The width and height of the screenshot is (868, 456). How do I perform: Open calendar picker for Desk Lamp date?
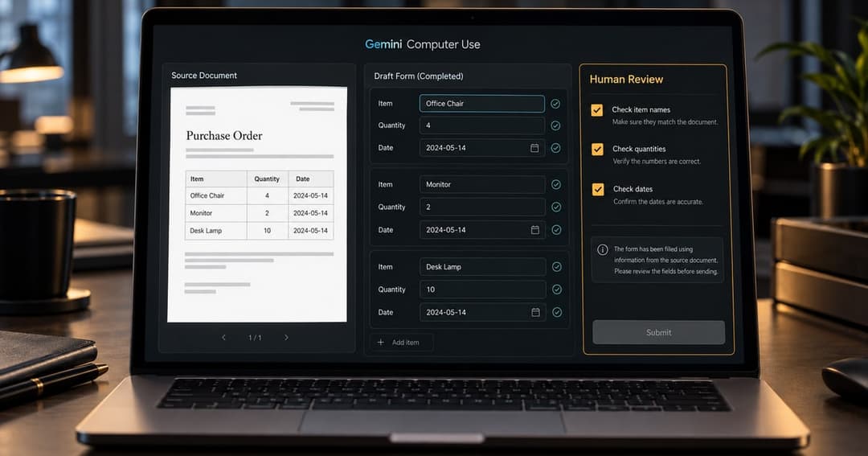[535, 312]
